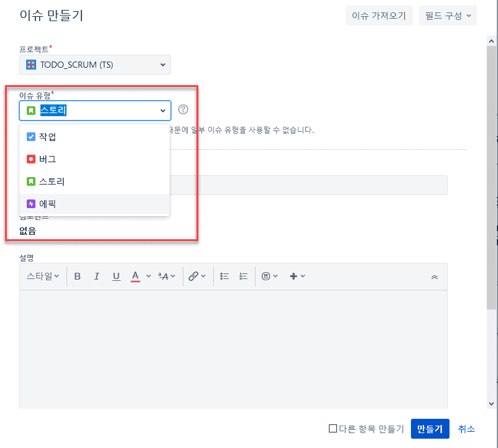Open the emoticon picker
498x448 pixels.
(x=269, y=277)
